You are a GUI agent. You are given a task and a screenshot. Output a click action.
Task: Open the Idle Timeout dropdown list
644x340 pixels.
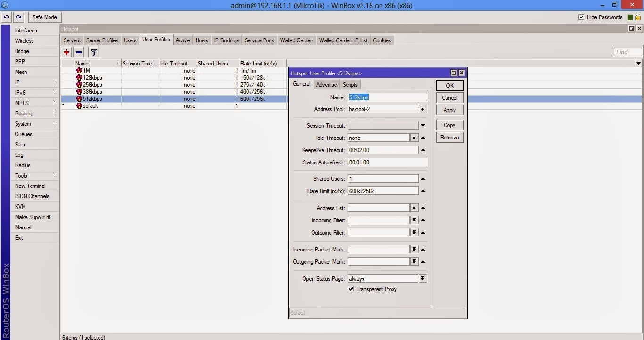pos(414,138)
